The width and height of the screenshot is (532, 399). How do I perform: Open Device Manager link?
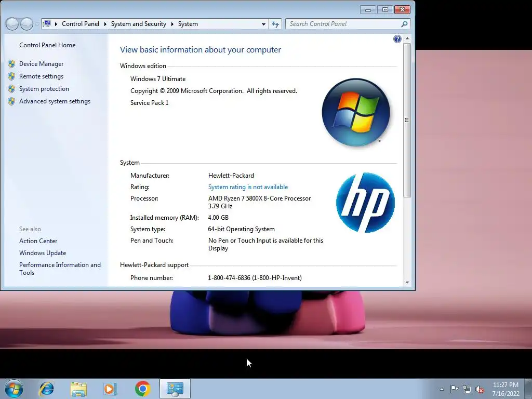pos(42,64)
